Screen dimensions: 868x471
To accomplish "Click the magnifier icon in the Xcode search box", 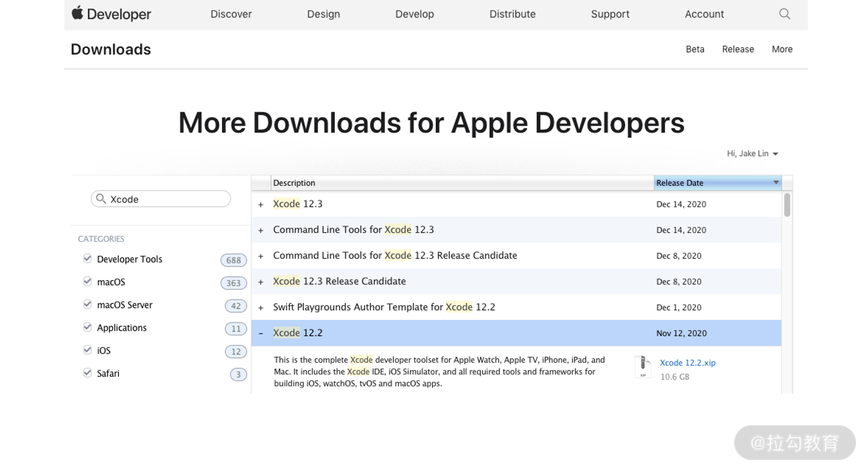I will [101, 199].
